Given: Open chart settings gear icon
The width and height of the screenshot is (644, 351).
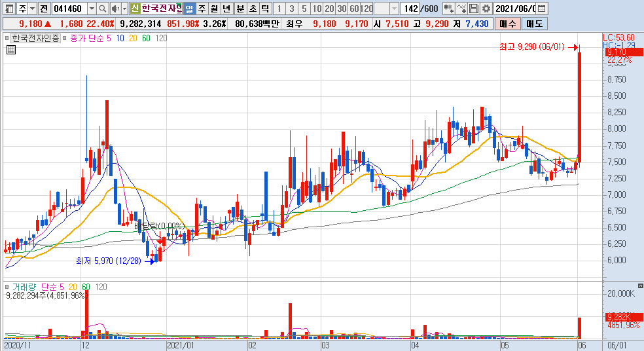Looking at the screenshot, I should coord(486,9).
